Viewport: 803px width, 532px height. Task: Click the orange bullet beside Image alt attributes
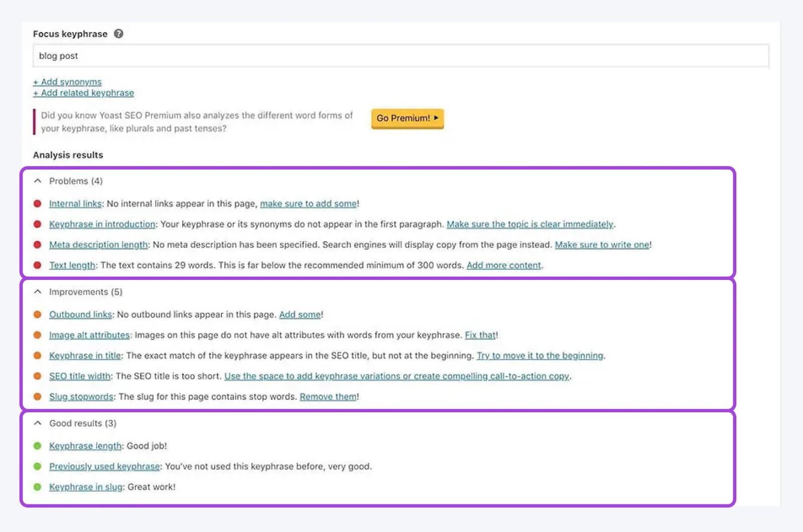pos(37,335)
